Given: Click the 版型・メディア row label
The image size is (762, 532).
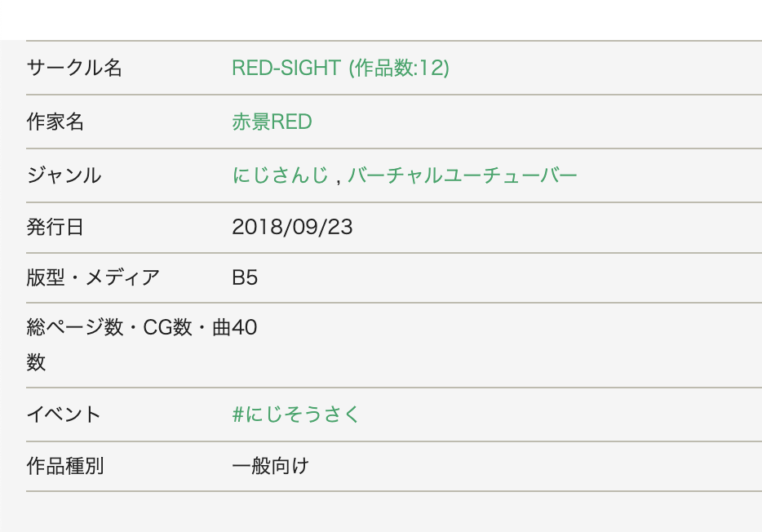Looking at the screenshot, I should tap(93, 277).
